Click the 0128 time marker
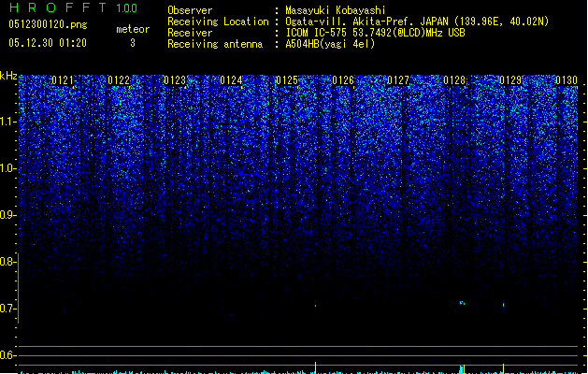The image size is (588, 374). pyautogui.click(x=454, y=80)
